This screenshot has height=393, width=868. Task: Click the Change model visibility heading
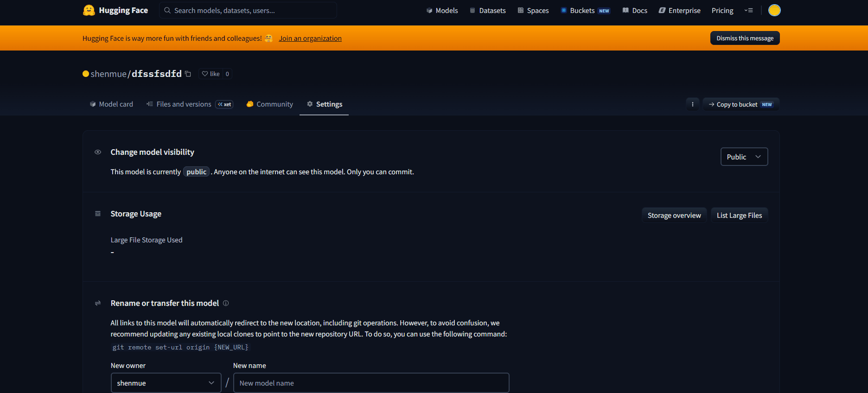(152, 152)
